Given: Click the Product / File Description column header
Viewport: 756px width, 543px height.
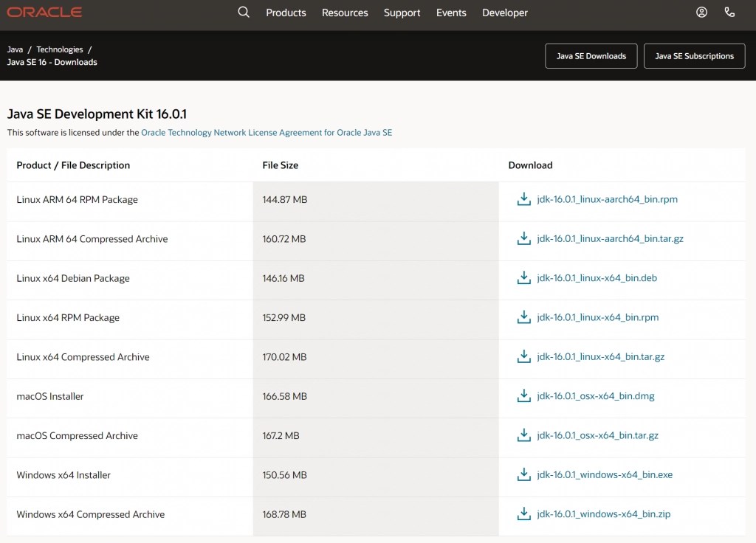Looking at the screenshot, I should tap(73, 165).
